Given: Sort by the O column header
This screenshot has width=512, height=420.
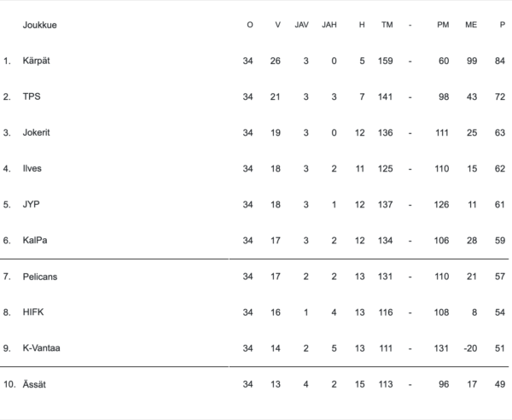Looking at the screenshot, I should [x=249, y=25].
